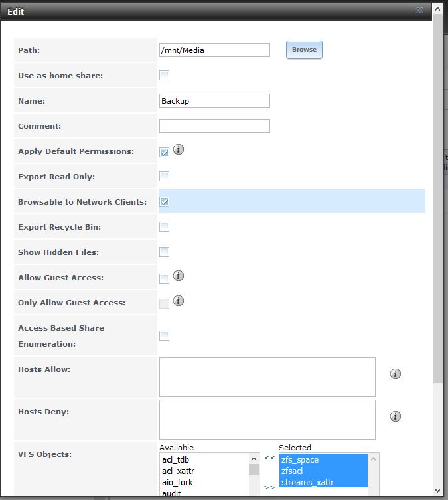Enable Export Read Only checkbox
This screenshot has width=448, height=500.
[164, 177]
